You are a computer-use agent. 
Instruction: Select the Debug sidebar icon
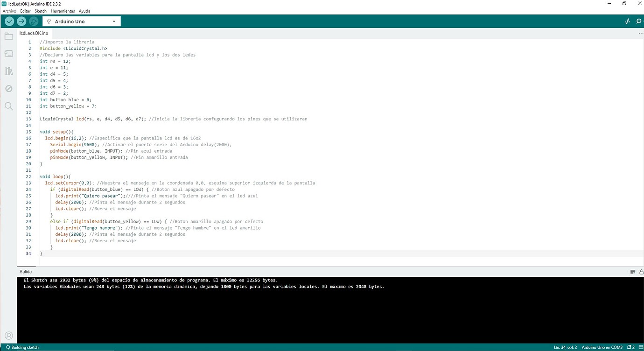pos(8,88)
